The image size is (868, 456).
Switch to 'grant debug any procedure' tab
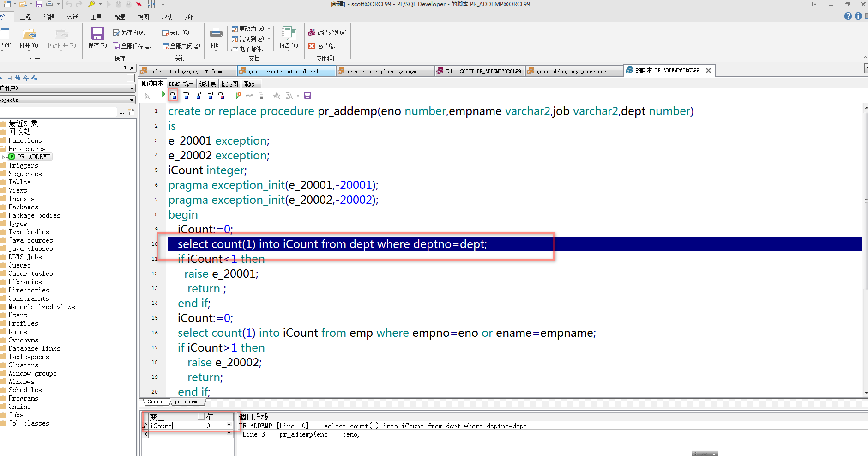(x=574, y=71)
